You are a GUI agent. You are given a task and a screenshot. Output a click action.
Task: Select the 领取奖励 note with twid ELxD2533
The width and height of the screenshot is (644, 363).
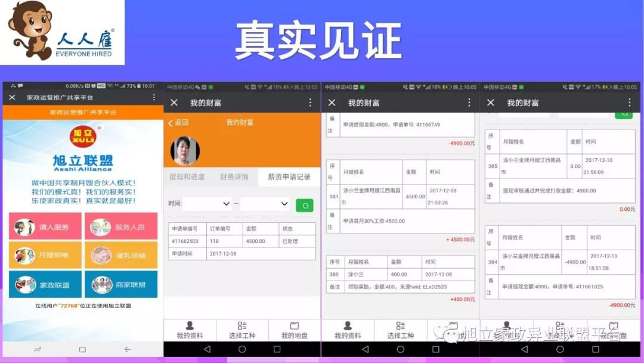click(x=397, y=287)
